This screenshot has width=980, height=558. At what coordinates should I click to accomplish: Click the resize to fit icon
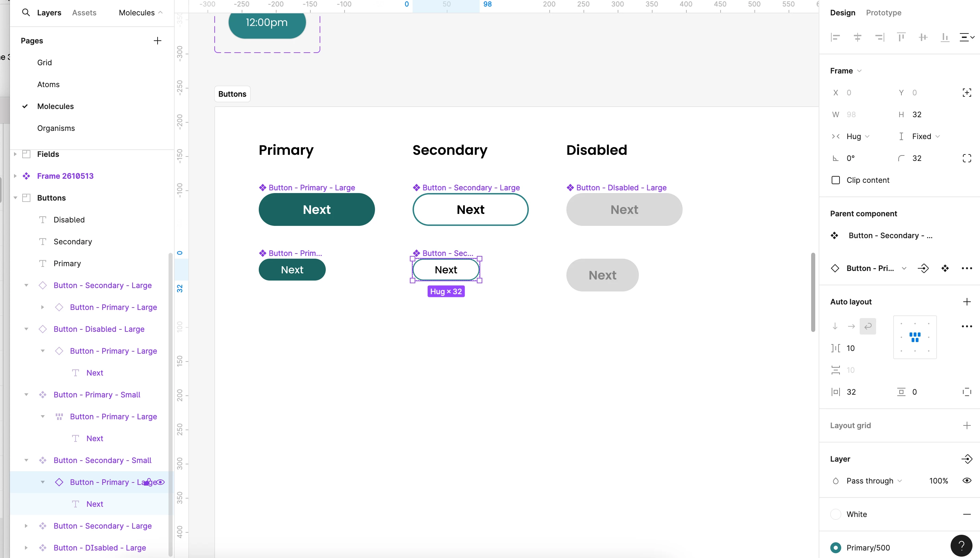967,92
